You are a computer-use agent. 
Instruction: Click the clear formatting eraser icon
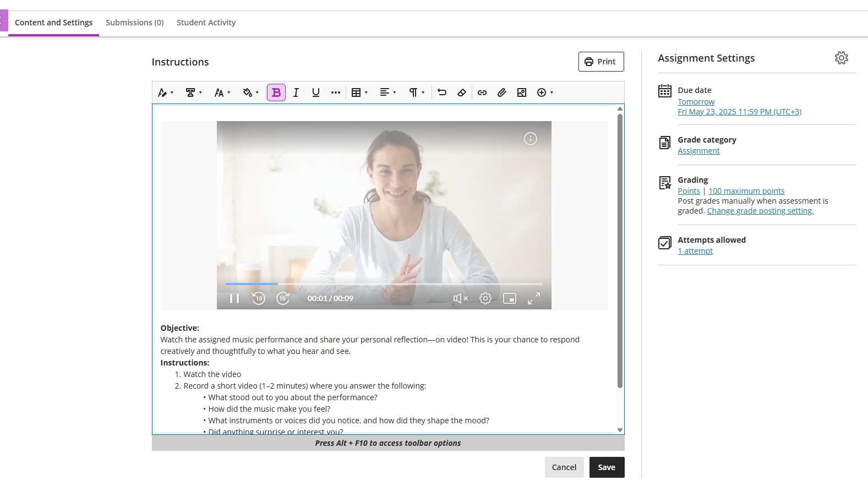462,92
